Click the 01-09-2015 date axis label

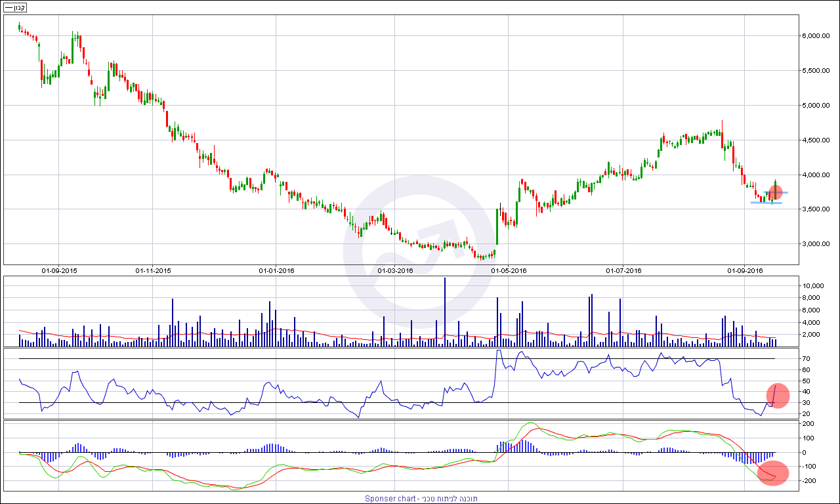coord(58,270)
